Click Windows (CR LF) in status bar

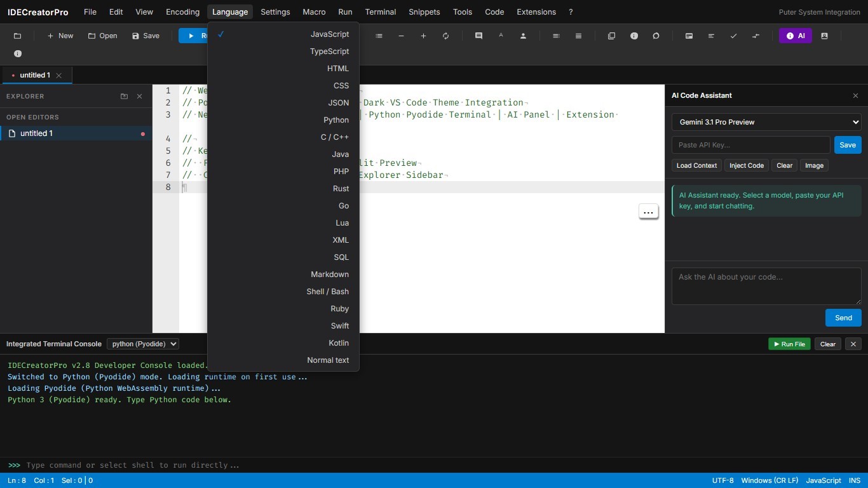770,480
